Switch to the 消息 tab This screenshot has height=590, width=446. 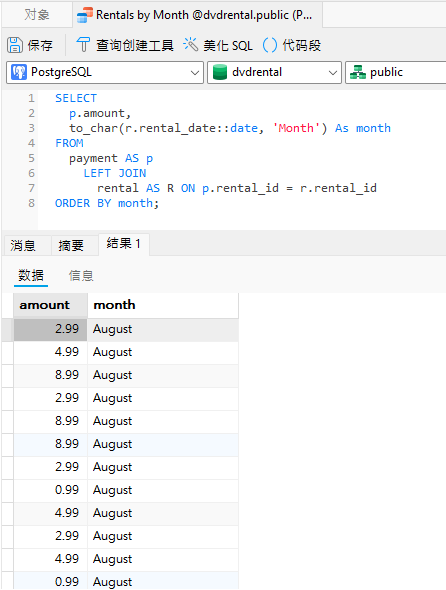coord(23,246)
